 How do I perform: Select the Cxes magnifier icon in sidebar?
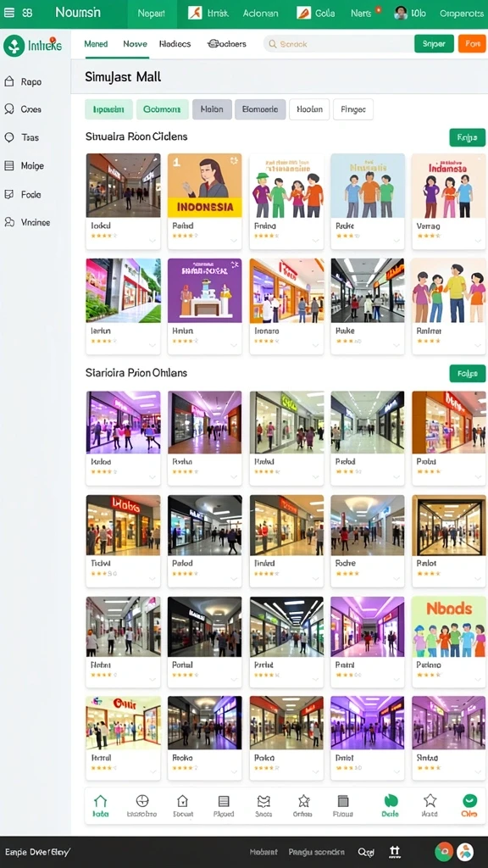tap(8, 109)
